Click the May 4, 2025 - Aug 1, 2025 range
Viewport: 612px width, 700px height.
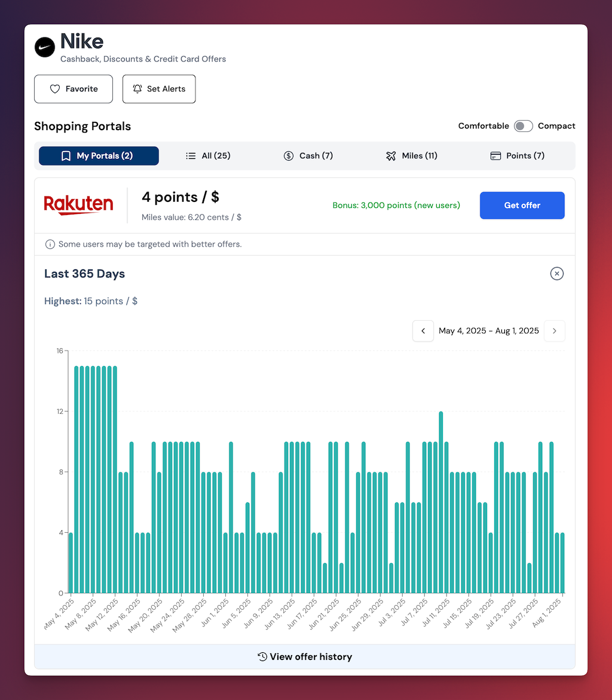pos(489,331)
